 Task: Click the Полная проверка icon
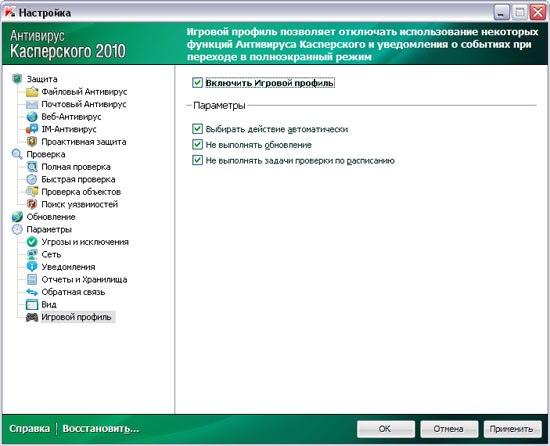pos(32,167)
